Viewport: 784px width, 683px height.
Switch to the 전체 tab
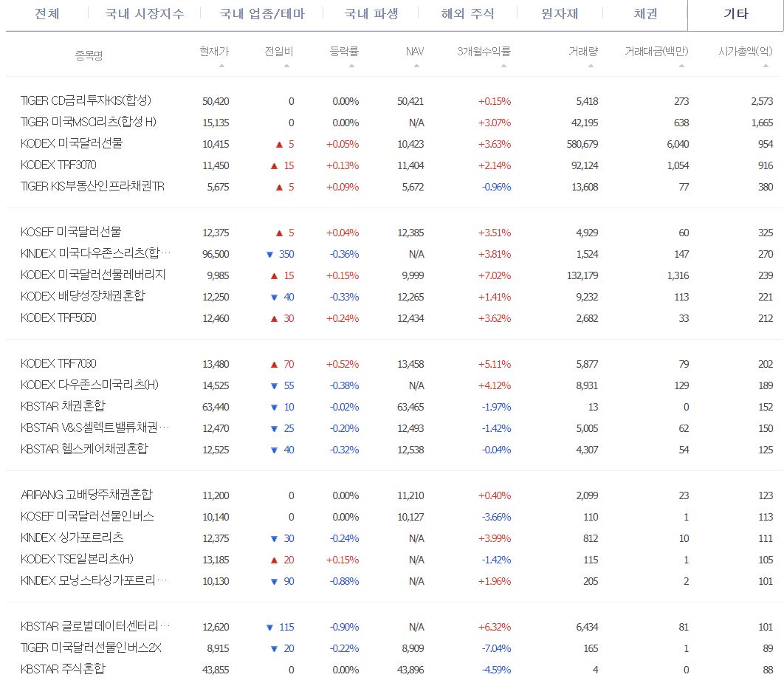47,13
